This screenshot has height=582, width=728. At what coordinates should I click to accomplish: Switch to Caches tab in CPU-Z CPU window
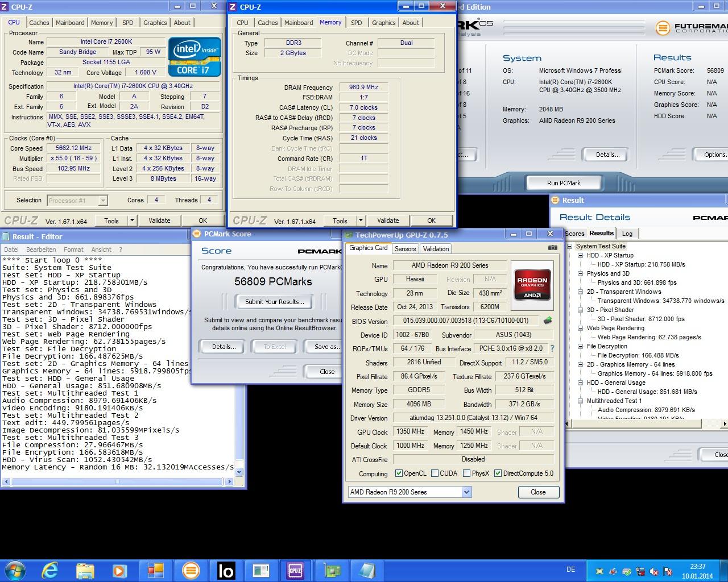39,23
